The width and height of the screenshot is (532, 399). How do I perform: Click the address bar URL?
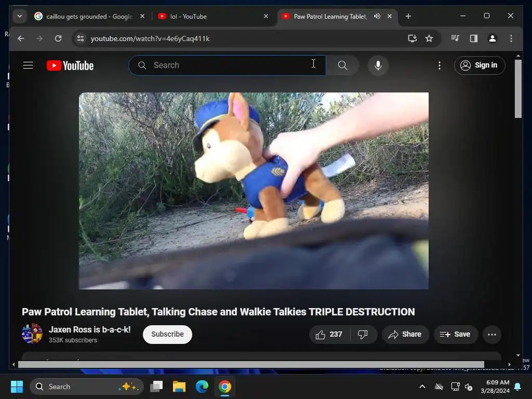point(150,38)
